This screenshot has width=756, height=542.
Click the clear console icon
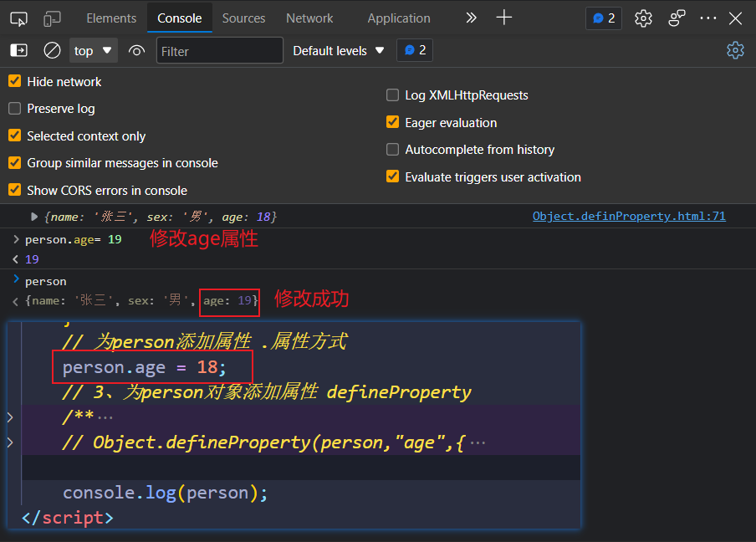click(x=52, y=51)
